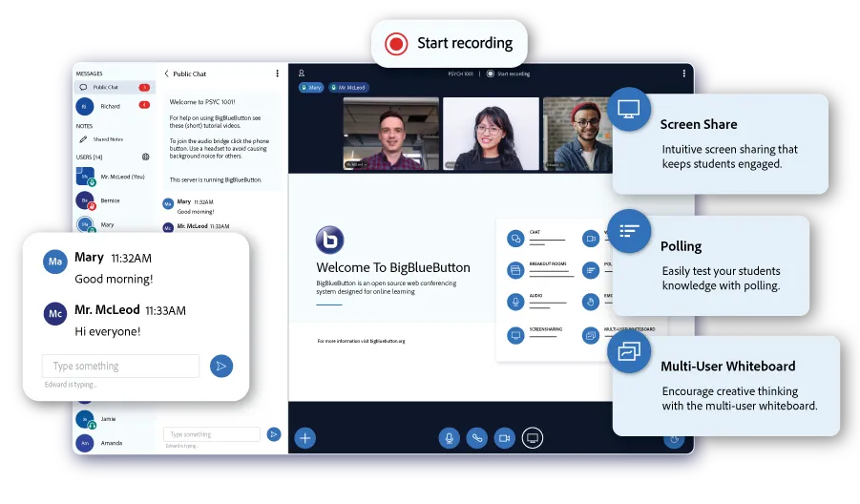Leave audio with the phone button
860x504 pixels.
pos(476,437)
